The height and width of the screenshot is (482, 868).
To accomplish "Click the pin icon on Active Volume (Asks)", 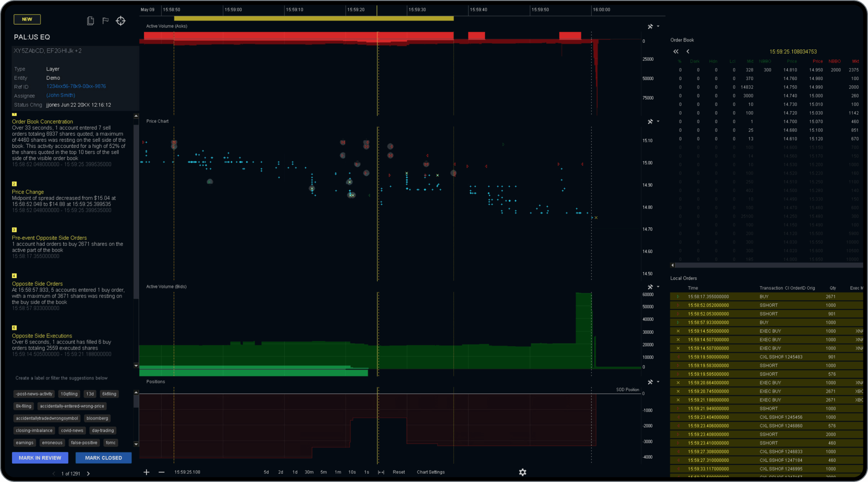I will point(650,26).
